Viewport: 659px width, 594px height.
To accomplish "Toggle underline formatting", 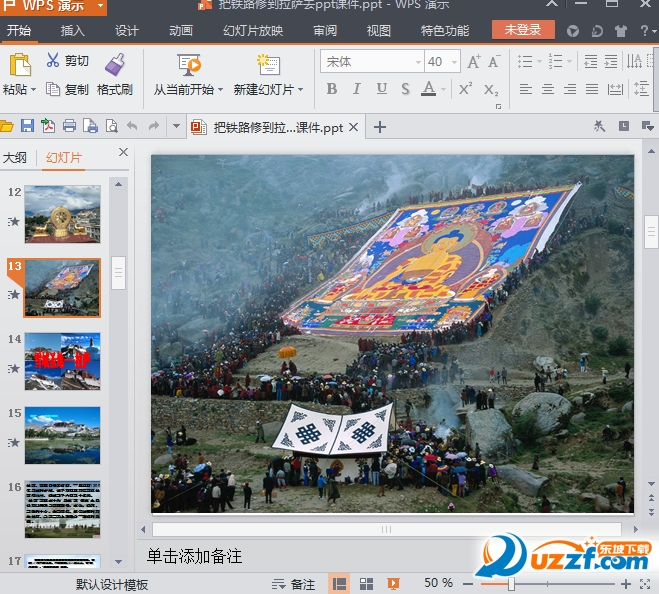I will click(x=382, y=89).
